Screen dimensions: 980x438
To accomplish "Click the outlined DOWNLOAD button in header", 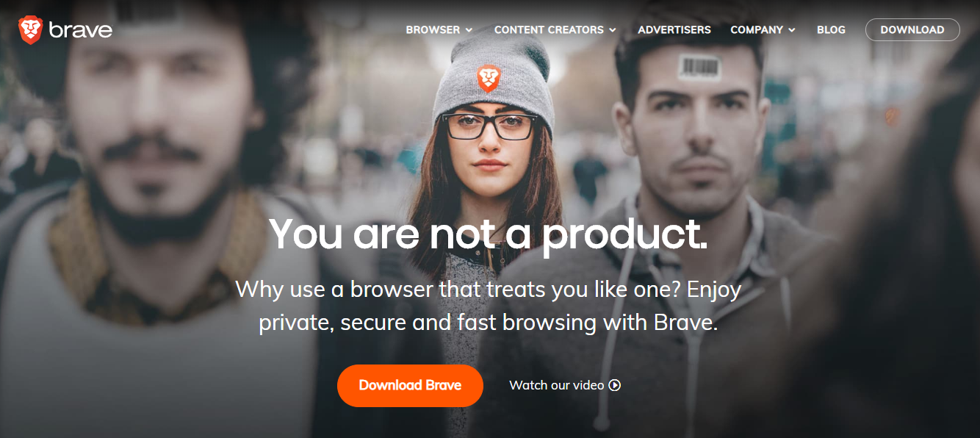I will click(912, 30).
